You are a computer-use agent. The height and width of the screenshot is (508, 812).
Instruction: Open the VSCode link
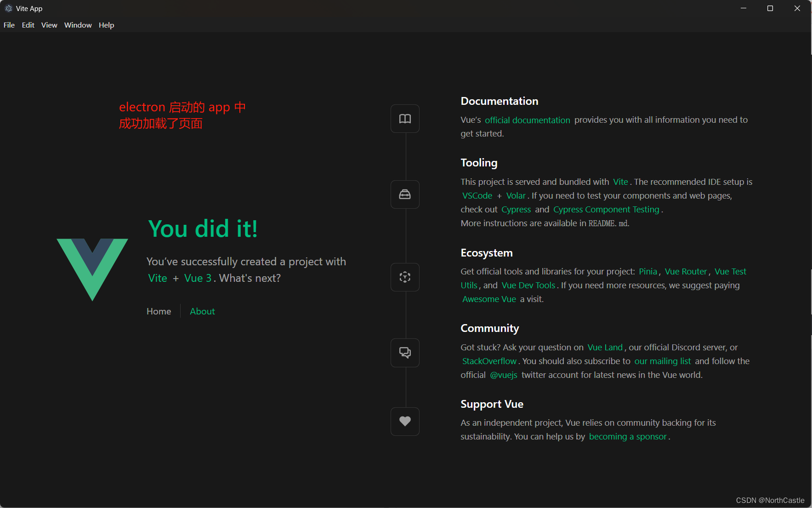[x=477, y=196]
